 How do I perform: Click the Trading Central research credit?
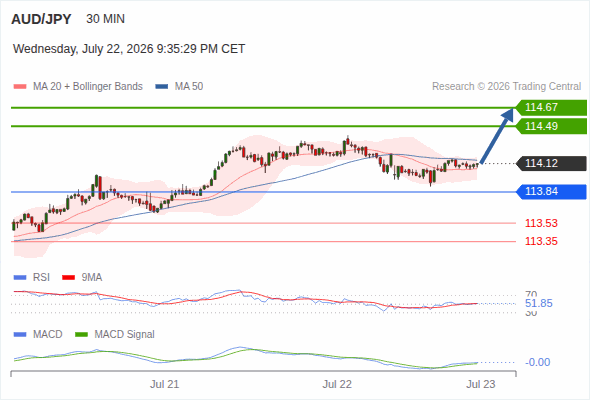pyautogui.click(x=506, y=87)
